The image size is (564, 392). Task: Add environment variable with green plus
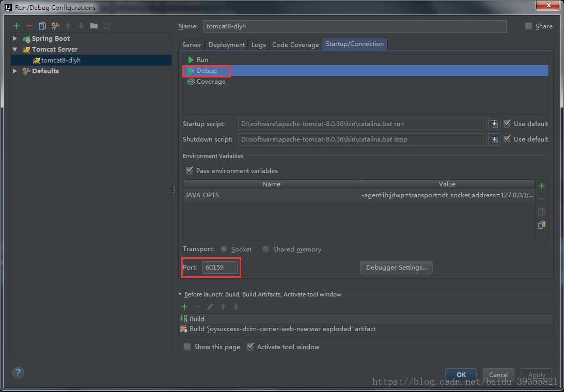coord(542,186)
